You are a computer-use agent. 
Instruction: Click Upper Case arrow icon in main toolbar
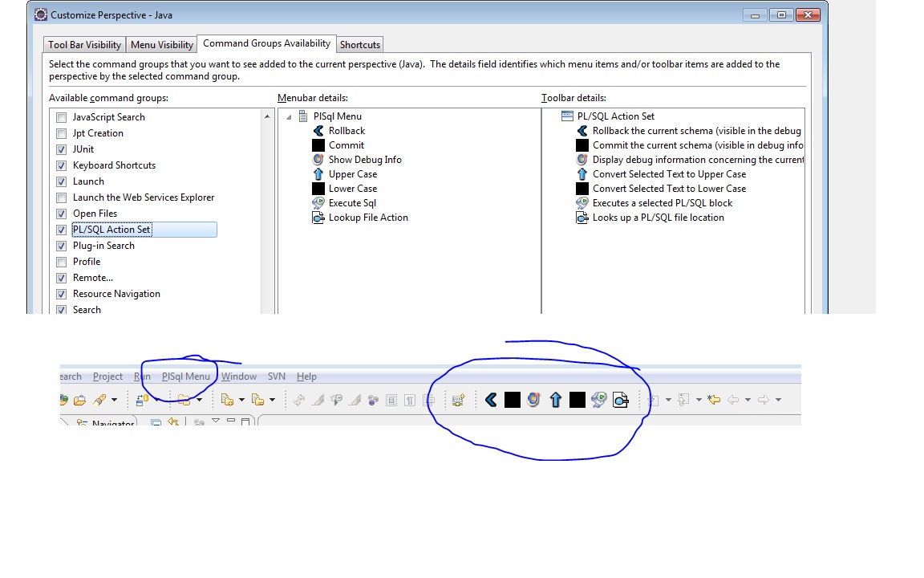pos(555,400)
